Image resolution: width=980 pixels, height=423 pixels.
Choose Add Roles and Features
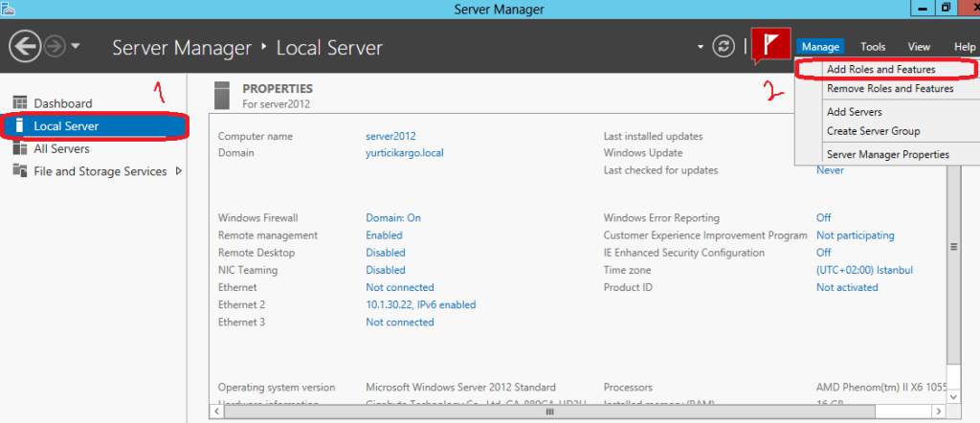pyautogui.click(x=880, y=69)
